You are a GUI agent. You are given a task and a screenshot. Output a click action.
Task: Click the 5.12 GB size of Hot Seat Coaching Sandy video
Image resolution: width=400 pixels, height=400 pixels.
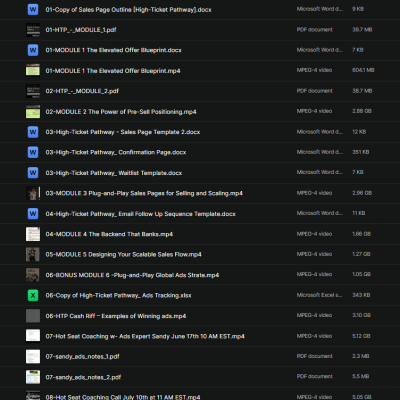tap(361, 336)
